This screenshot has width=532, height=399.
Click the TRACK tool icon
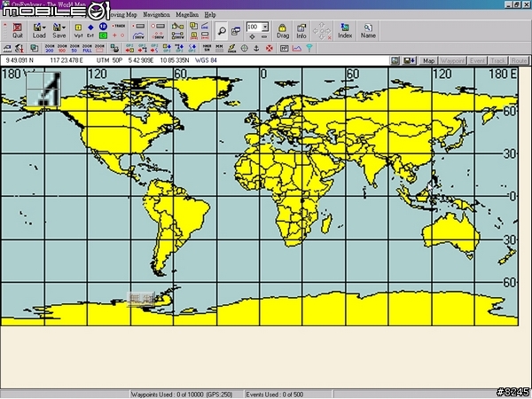click(x=119, y=26)
